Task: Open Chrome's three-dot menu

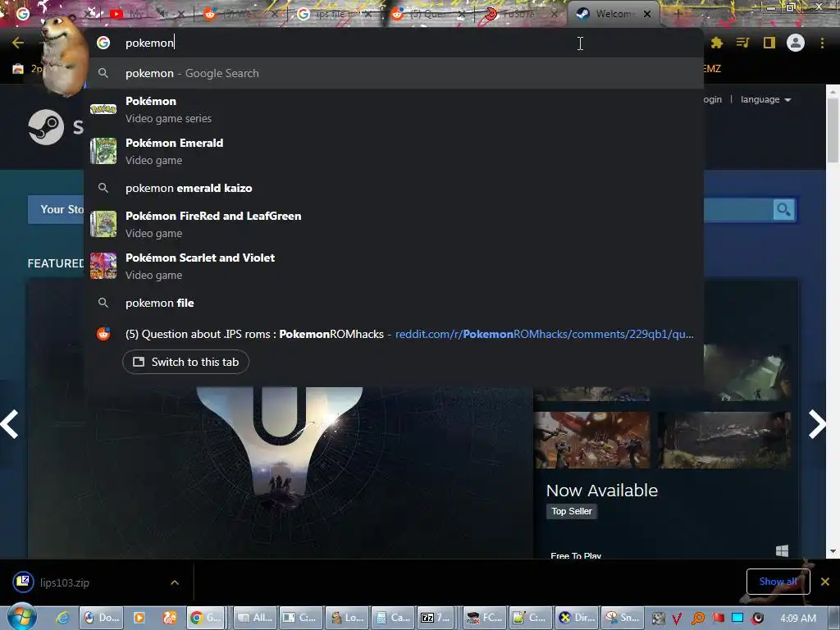Action: (822, 43)
